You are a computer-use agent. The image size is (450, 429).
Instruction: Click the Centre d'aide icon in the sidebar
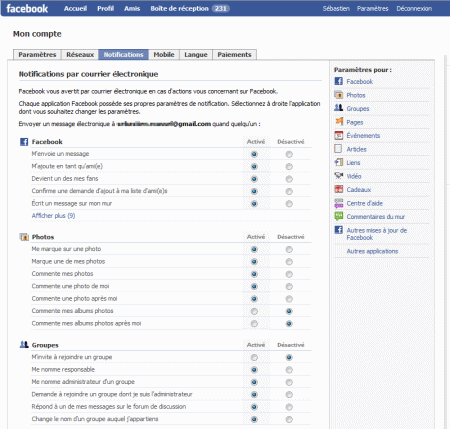click(x=339, y=203)
